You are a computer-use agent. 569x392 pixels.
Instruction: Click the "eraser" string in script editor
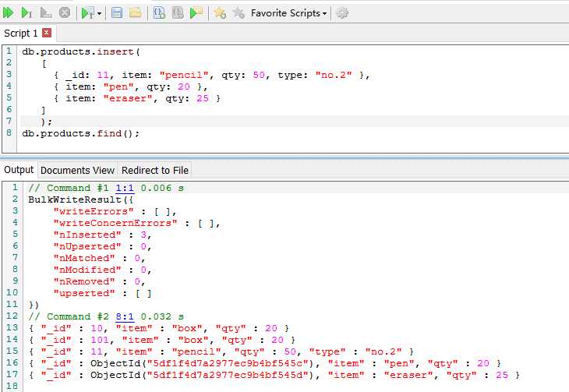pos(128,98)
